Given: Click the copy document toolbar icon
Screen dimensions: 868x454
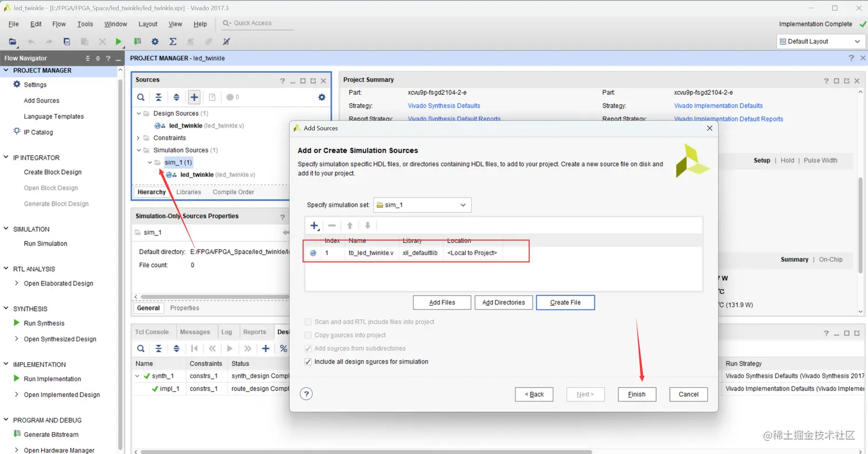Looking at the screenshot, I should [x=67, y=41].
